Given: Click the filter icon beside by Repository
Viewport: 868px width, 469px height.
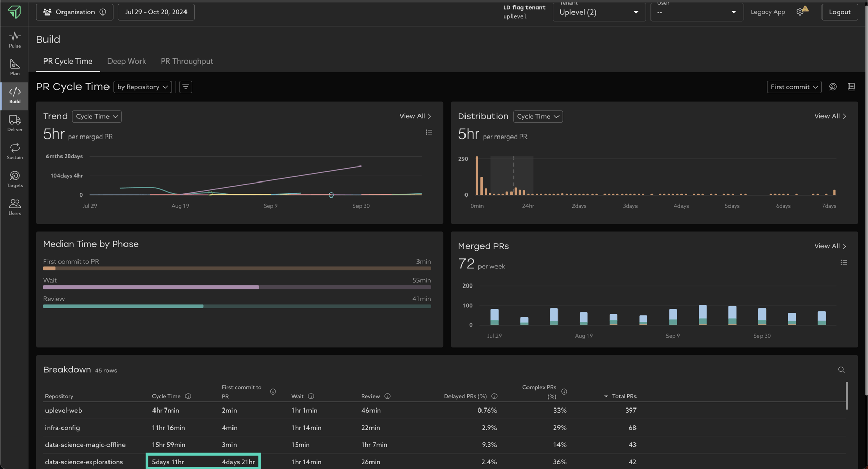Looking at the screenshot, I should click(185, 87).
